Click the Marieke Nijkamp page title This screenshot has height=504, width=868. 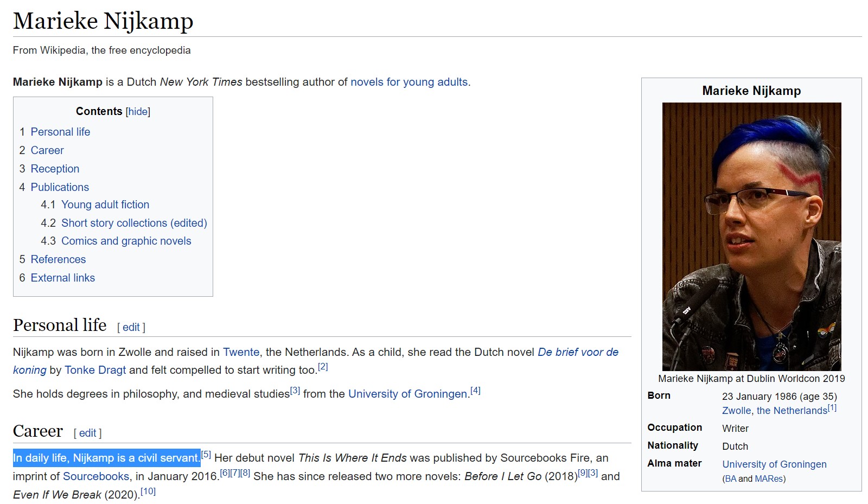103,21
